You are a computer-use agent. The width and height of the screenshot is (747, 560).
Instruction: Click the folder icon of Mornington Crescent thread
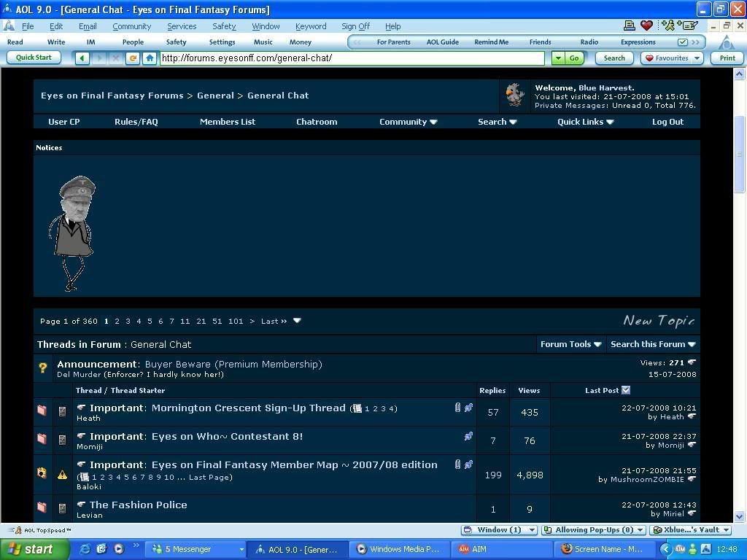[42, 411]
